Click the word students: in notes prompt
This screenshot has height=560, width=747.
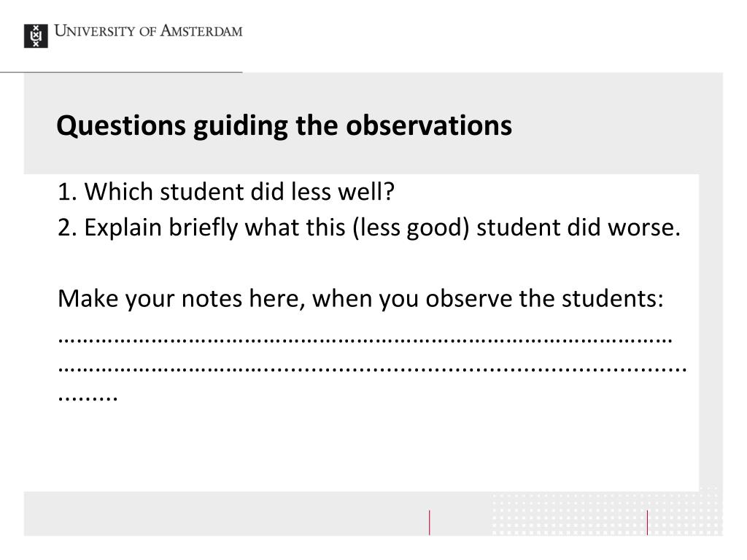click(612, 299)
